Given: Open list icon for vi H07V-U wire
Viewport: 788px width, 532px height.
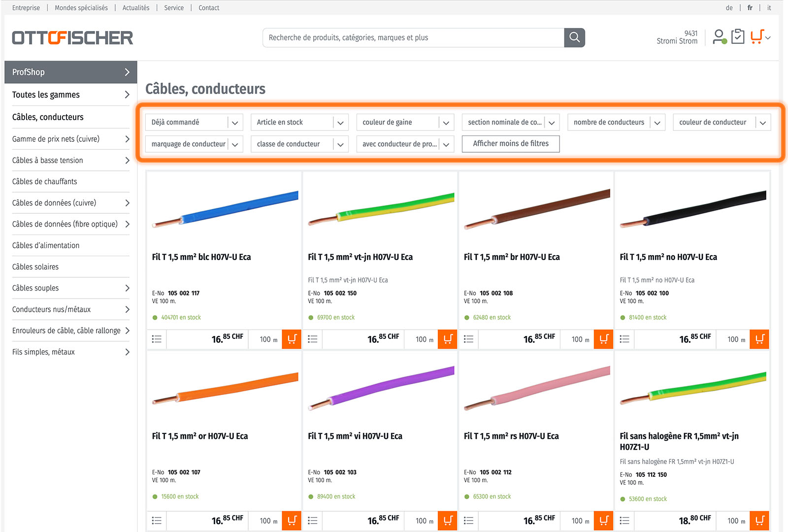Looking at the screenshot, I should [x=313, y=521].
